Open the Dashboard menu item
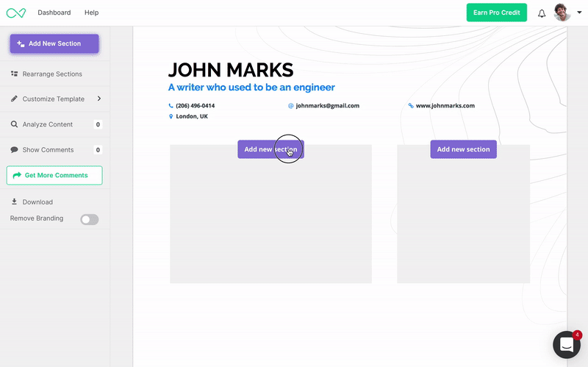 pos(54,13)
